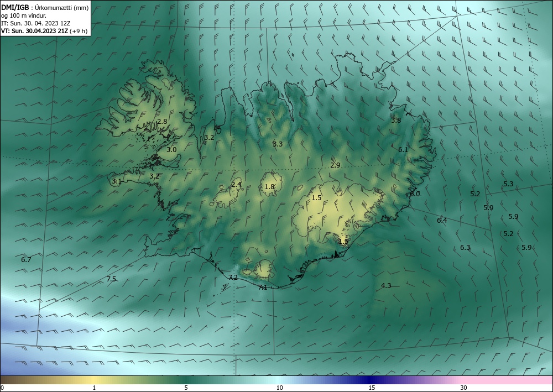Click the 2.8 value label in the Westfjords

click(162, 121)
